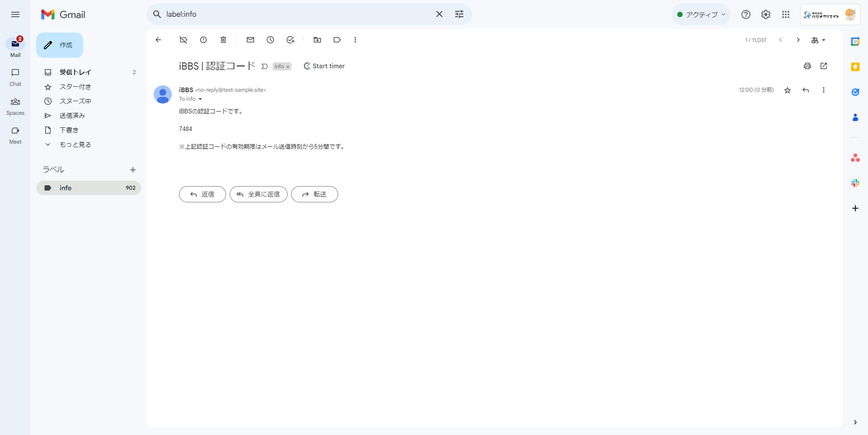Mark email as unread with envelope icon
The width and height of the screenshot is (868, 435).
(250, 40)
